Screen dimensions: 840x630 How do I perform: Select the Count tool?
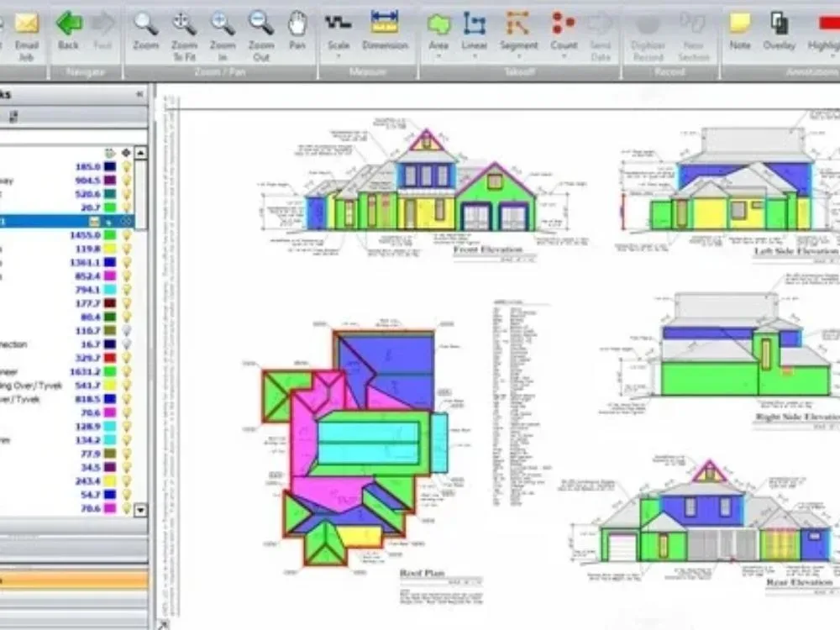[x=564, y=25]
